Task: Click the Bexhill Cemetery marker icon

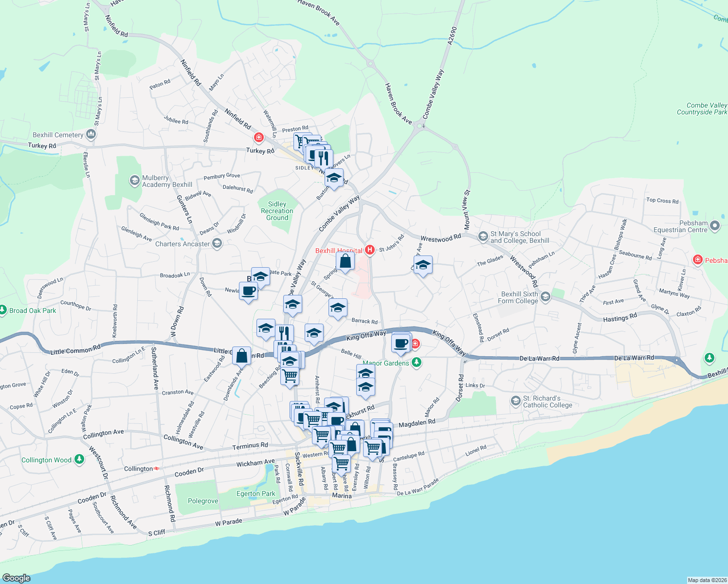Action: (x=91, y=134)
